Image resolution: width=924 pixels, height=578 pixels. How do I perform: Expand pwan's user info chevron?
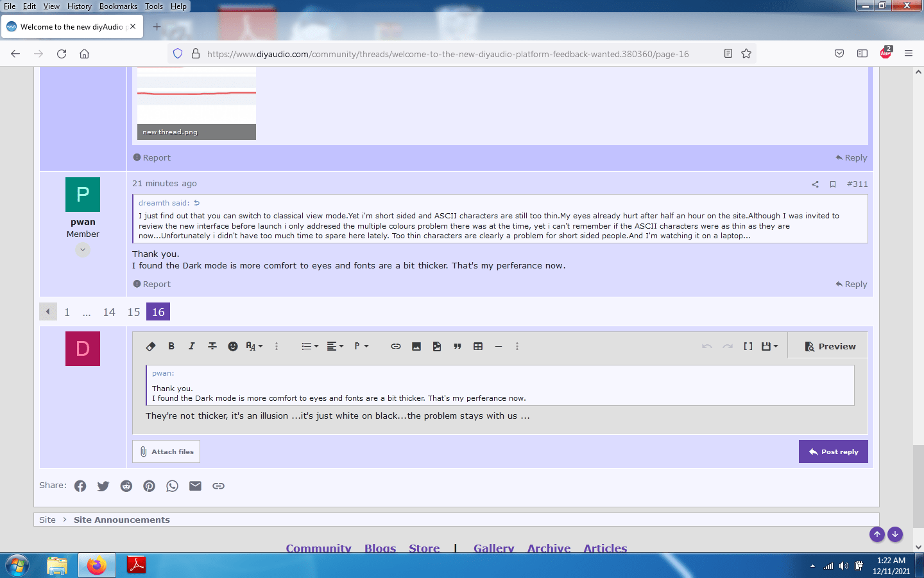tap(83, 250)
